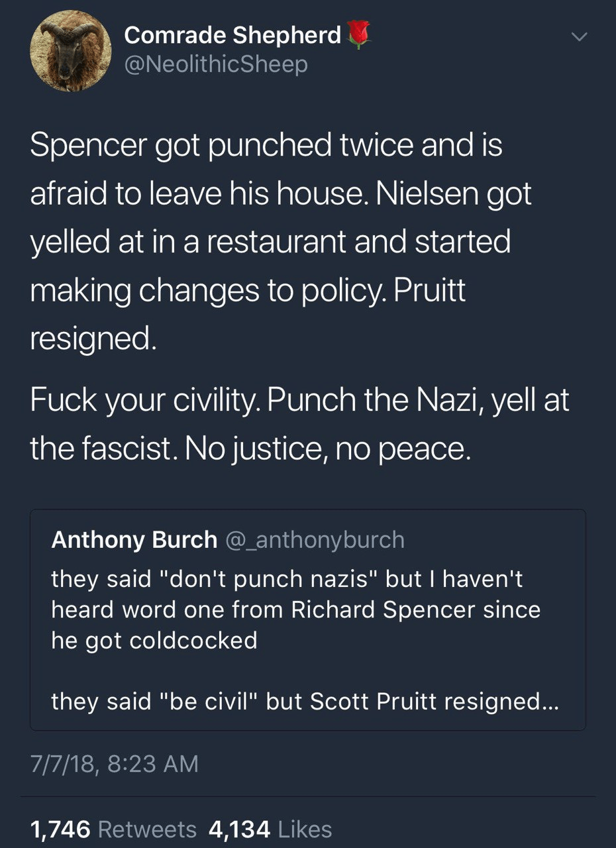Click Anthony Burch's name in the quote
The image size is (616, 848).
point(134,540)
